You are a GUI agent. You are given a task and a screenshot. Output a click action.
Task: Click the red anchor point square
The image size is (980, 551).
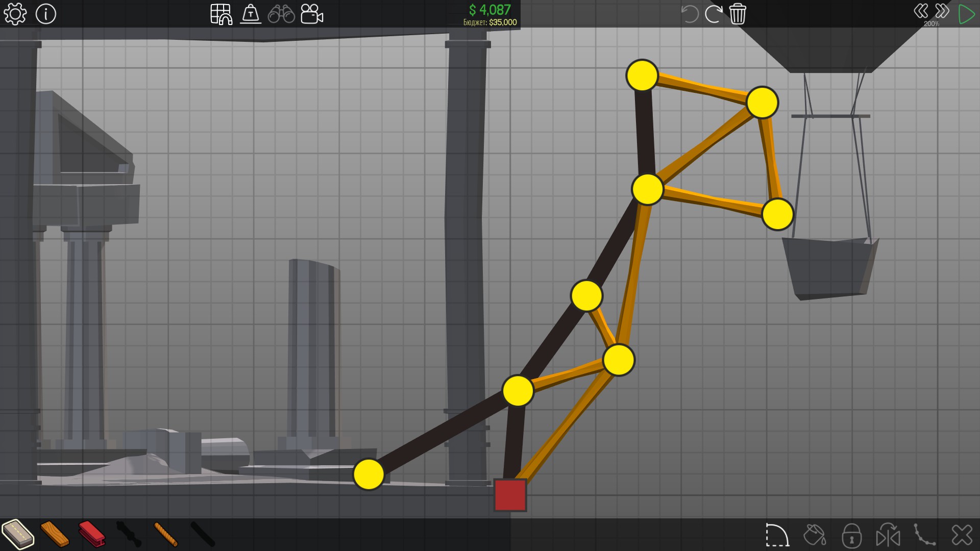click(x=510, y=495)
